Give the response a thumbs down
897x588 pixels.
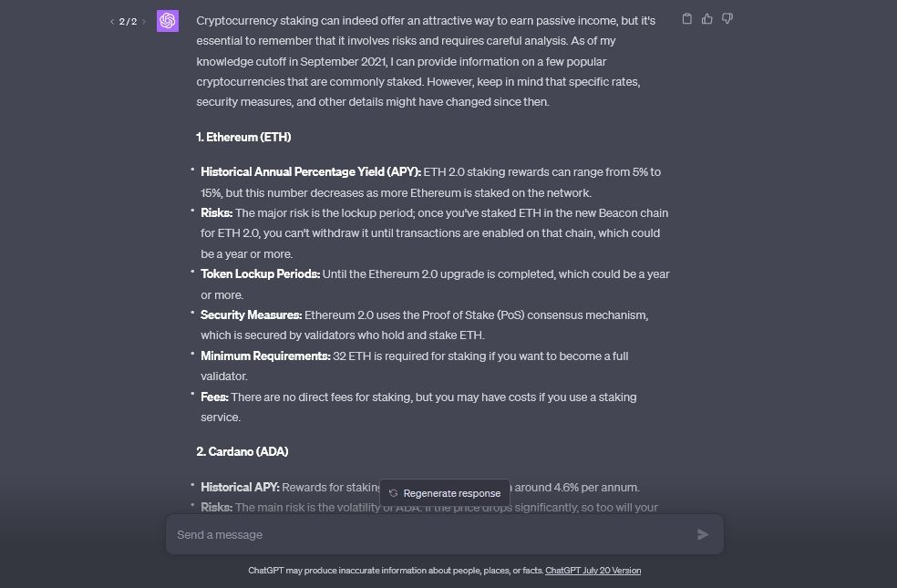click(x=727, y=19)
